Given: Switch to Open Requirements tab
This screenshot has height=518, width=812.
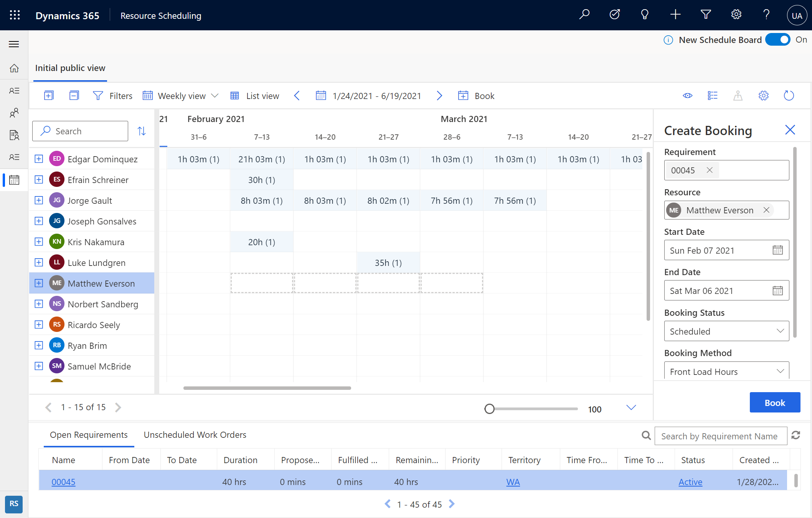Looking at the screenshot, I should point(89,434).
